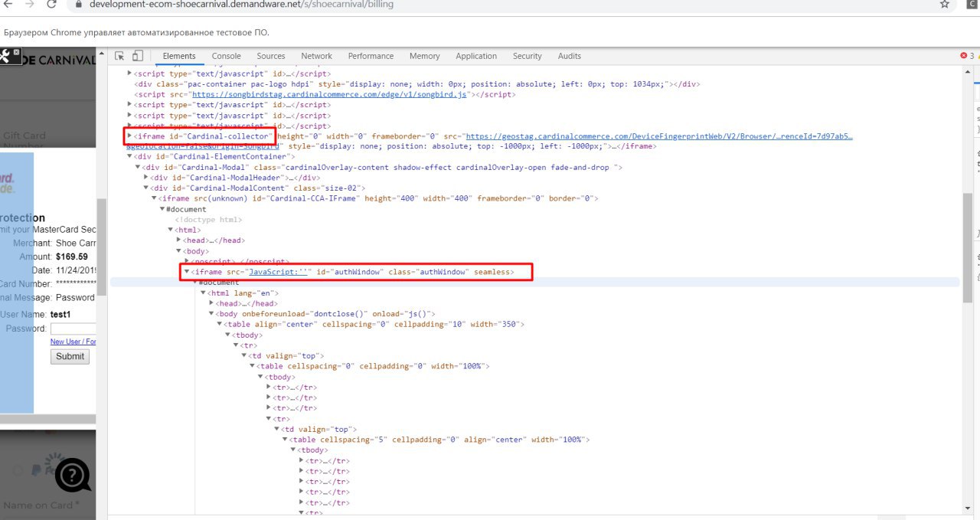Screen dimensions: 980x520
Task: Open the songbird.js script link
Action: 329,94
